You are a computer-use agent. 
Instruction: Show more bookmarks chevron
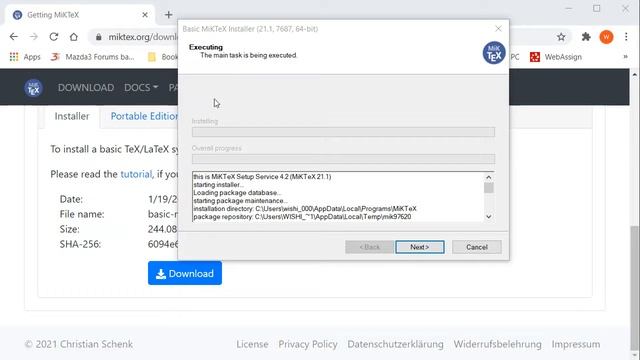pos(625,57)
